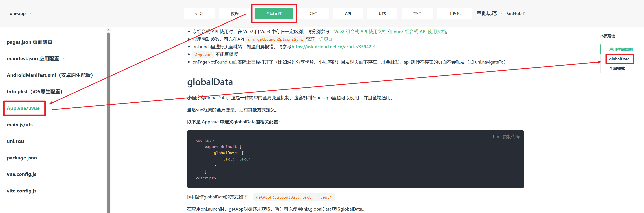Click external-link icon beside GitHub
This screenshot has width=644, height=213.
coord(525,13)
